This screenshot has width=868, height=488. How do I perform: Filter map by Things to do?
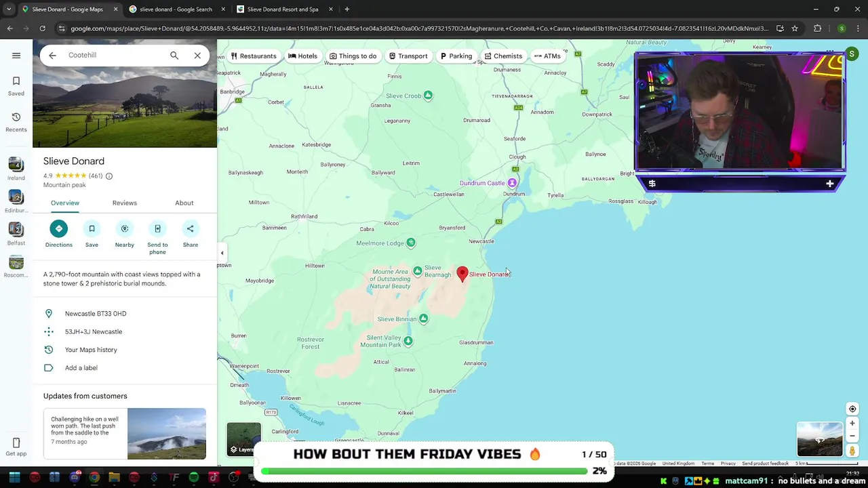point(353,56)
